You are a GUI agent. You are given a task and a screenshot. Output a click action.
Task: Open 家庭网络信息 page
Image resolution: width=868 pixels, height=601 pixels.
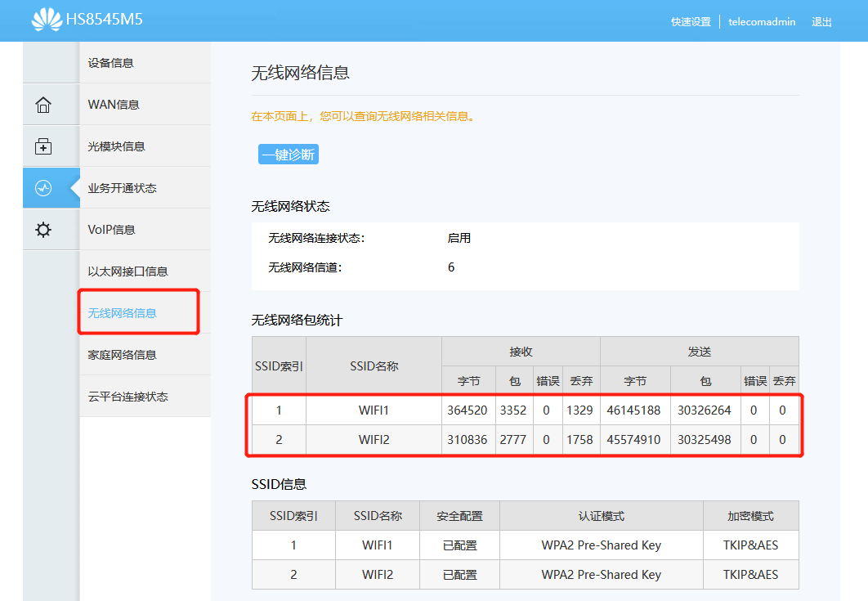(123, 355)
